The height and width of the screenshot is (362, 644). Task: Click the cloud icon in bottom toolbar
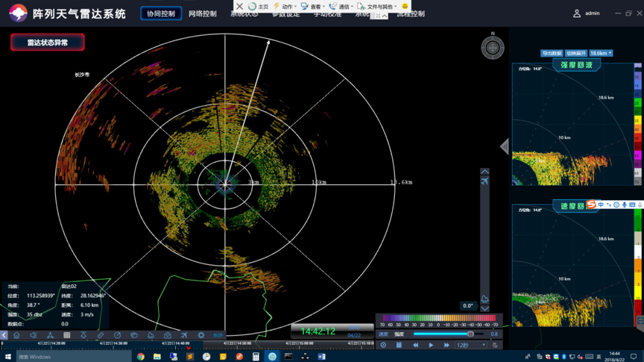[x=151, y=335]
